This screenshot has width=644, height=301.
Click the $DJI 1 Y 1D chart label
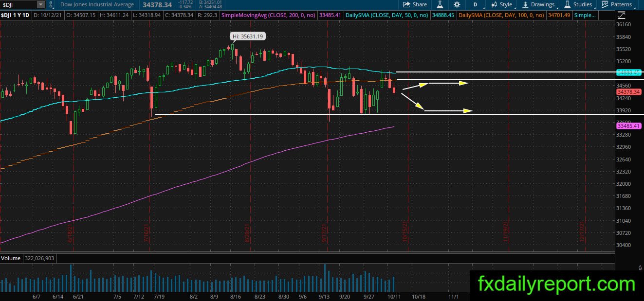point(16,15)
